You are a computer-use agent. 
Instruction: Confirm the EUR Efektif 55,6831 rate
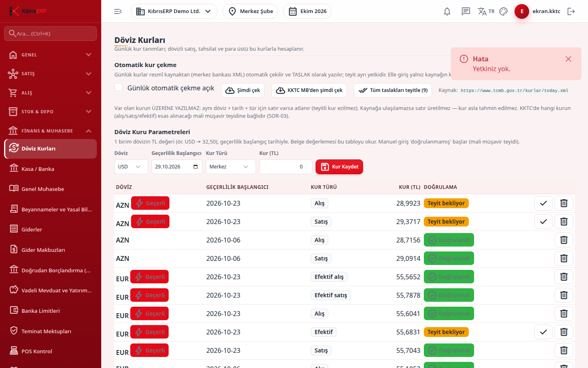[x=543, y=332]
